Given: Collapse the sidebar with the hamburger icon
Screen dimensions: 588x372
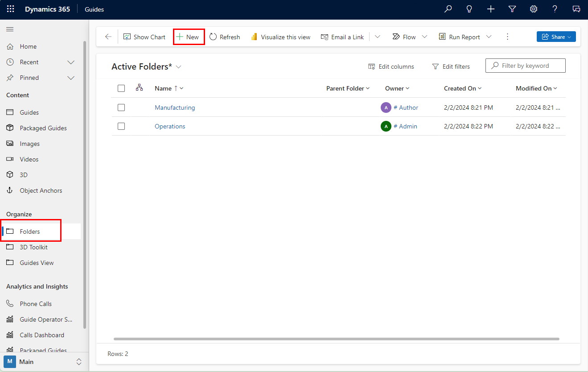Looking at the screenshot, I should [10, 29].
